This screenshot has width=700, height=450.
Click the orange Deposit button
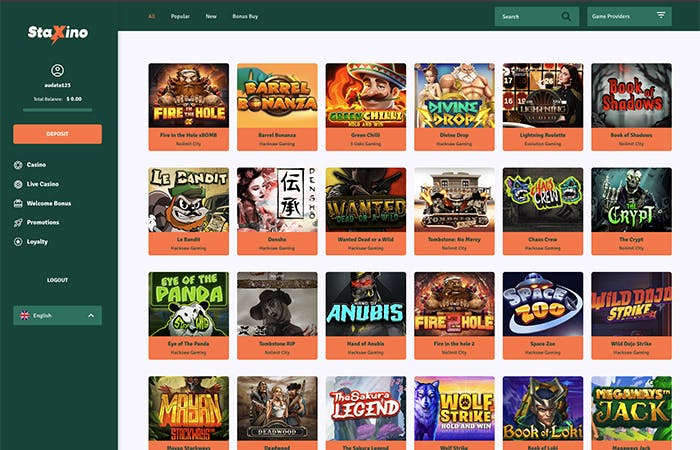coord(58,134)
